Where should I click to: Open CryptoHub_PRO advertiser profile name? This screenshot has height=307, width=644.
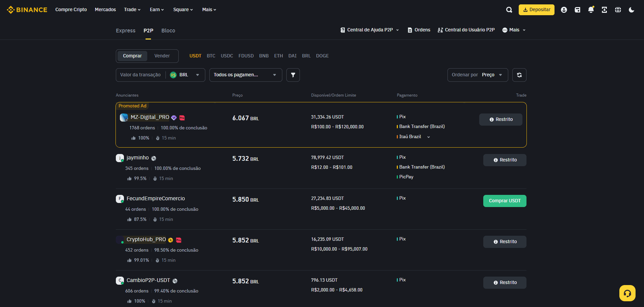point(146,239)
